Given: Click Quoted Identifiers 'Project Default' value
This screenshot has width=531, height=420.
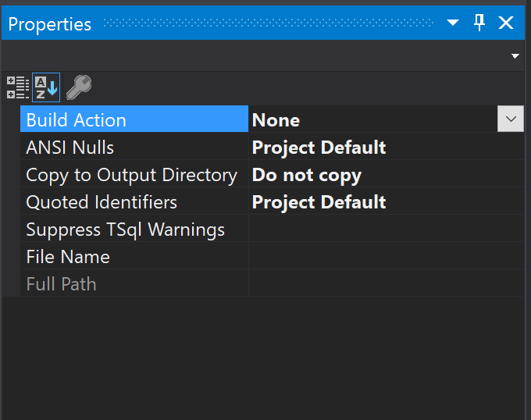Looking at the screenshot, I should point(319,202).
